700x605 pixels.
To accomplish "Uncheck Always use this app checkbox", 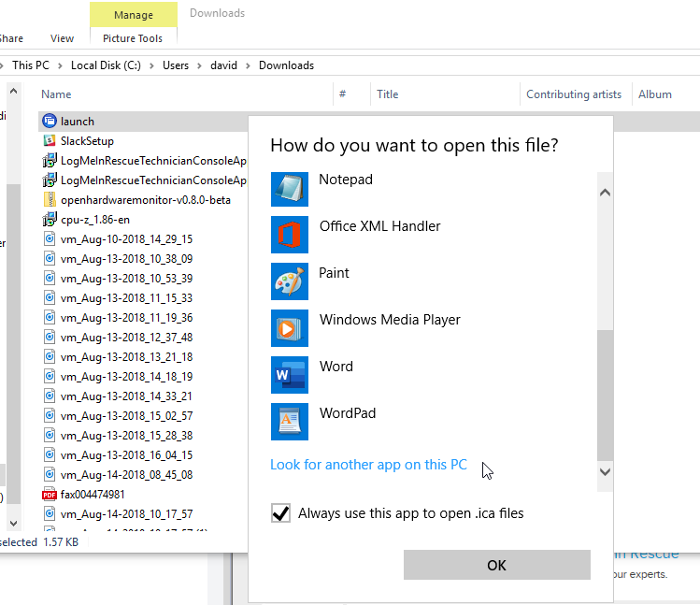I will point(279,513).
